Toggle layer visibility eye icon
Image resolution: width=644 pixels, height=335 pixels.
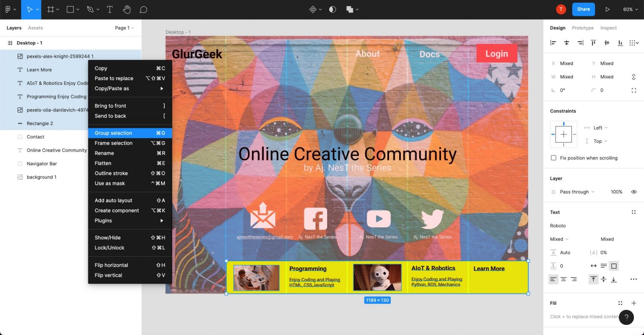coord(634,192)
